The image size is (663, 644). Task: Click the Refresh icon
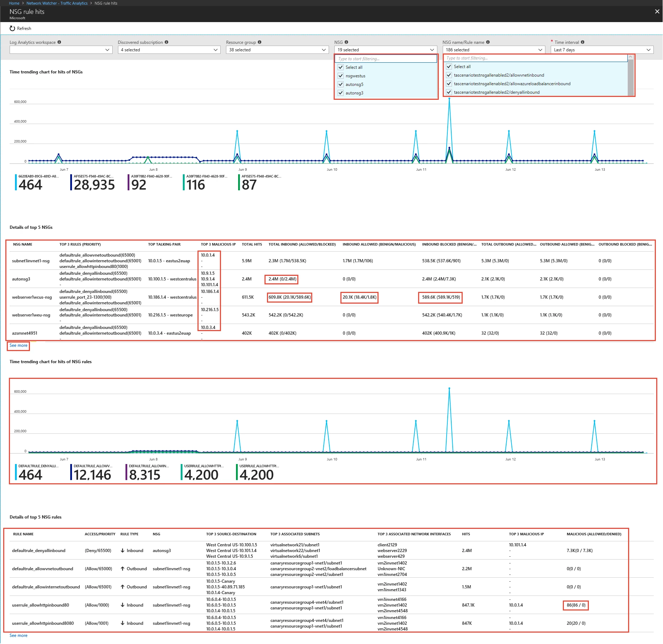(x=12, y=29)
